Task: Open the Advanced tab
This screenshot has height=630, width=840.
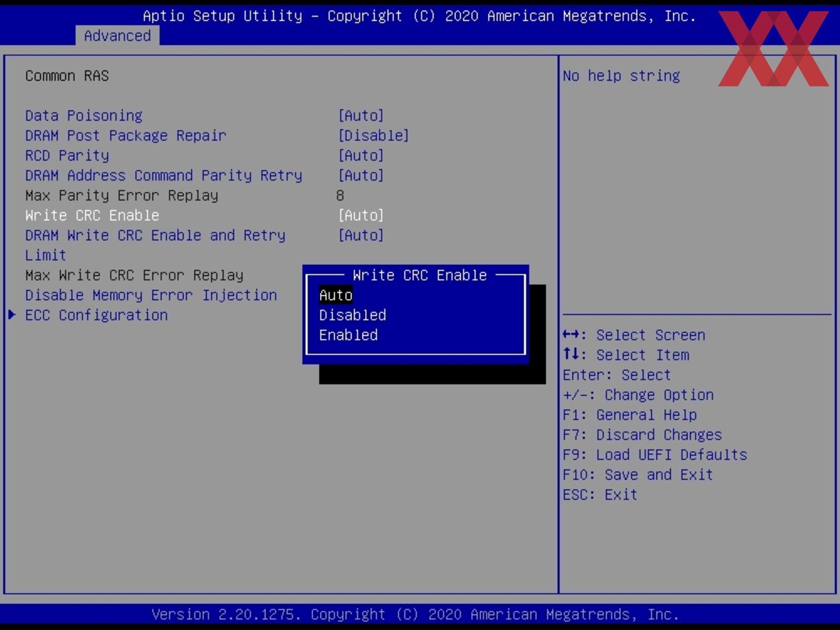Action: [x=117, y=36]
